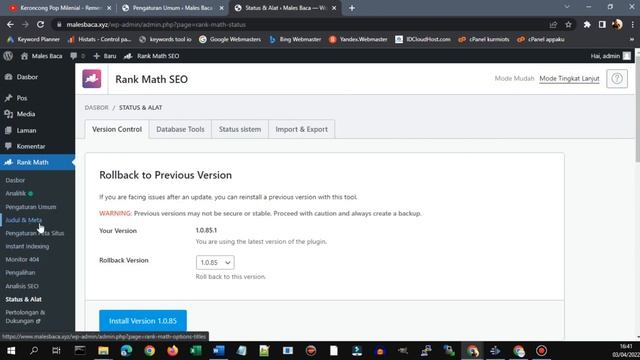Bookmark this page with the star icon

pyautogui.click(x=568, y=24)
